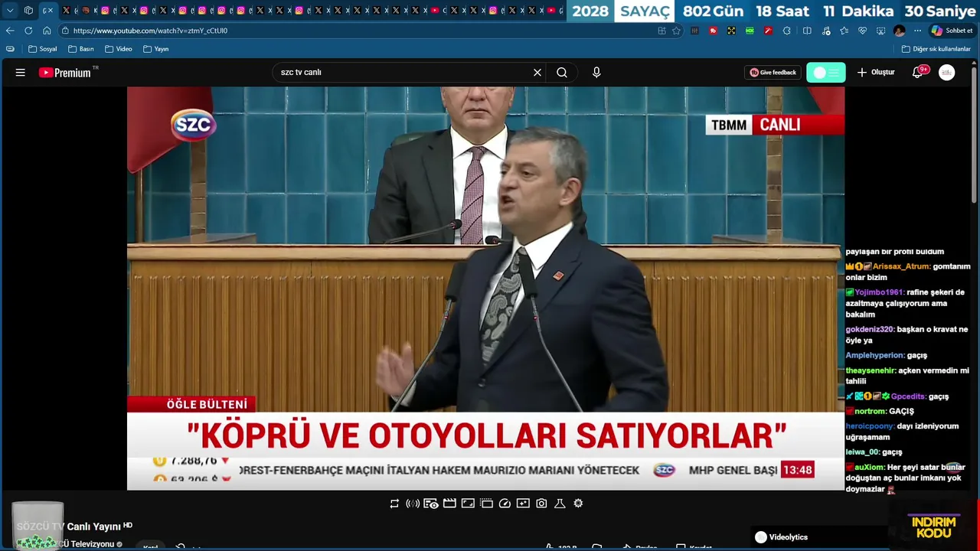Click chat username gokdeniz320

pyautogui.click(x=870, y=329)
